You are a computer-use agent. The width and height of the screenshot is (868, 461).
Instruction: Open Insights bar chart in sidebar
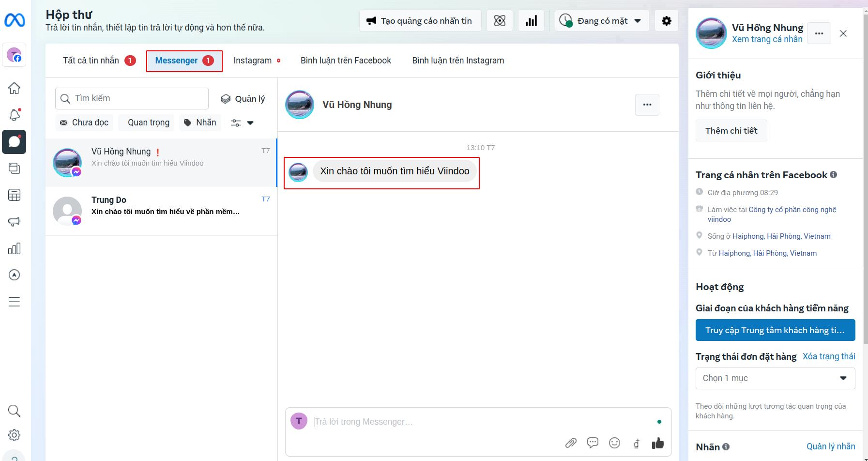[15, 248]
